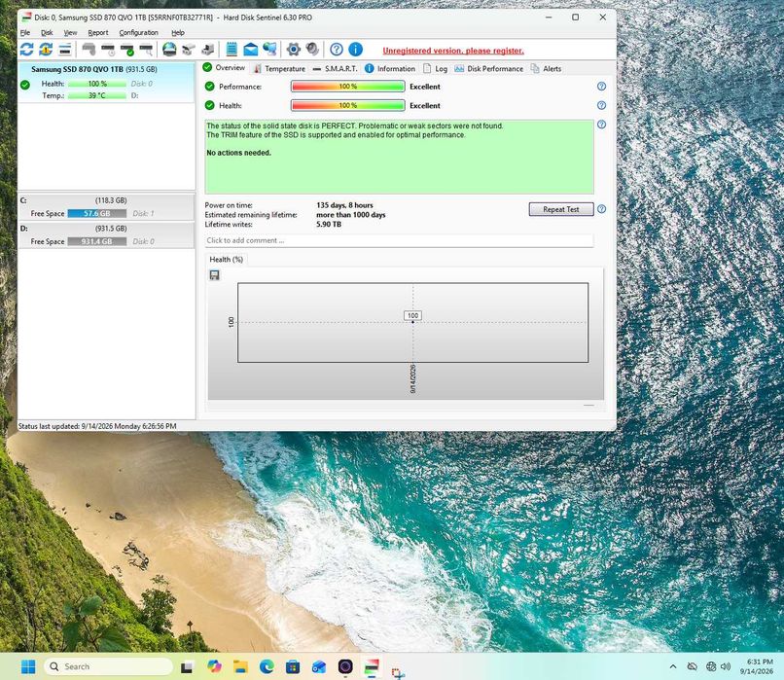Switch to the S.M.A.R.T. tab
Image resolution: width=784 pixels, height=680 pixels.
click(x=335, y=68)
